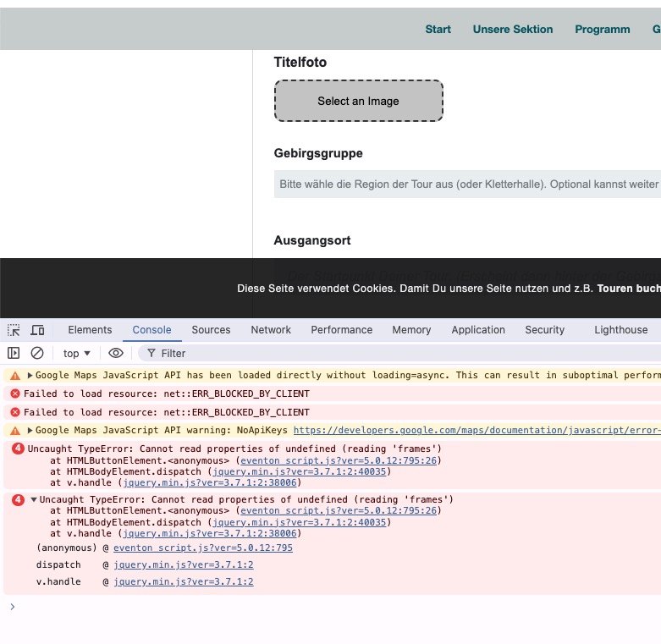
Task: Click the console prompt chevron line
Action: tap(13, 607)
